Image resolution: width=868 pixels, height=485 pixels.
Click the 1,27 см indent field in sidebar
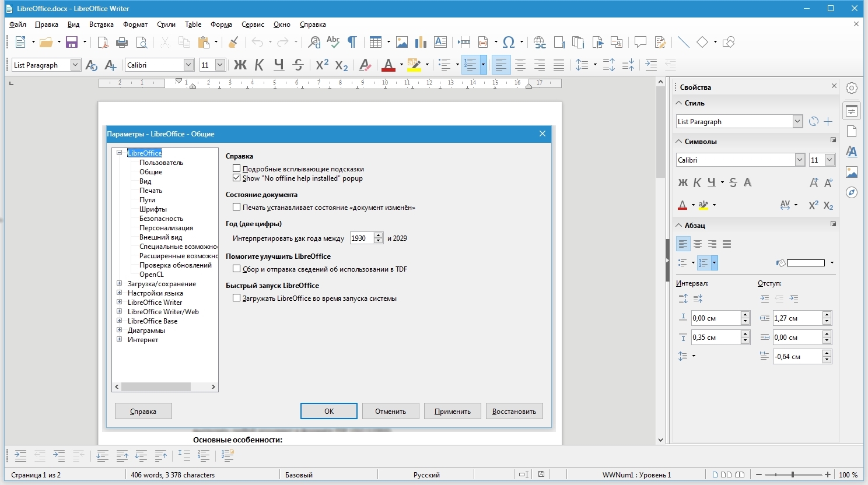797,318
